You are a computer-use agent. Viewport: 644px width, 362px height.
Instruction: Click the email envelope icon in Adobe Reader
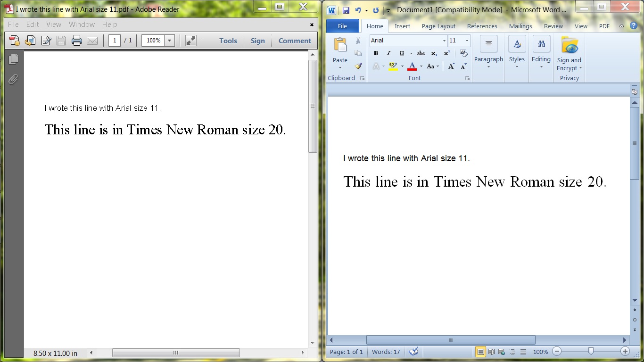click(92, 41)
